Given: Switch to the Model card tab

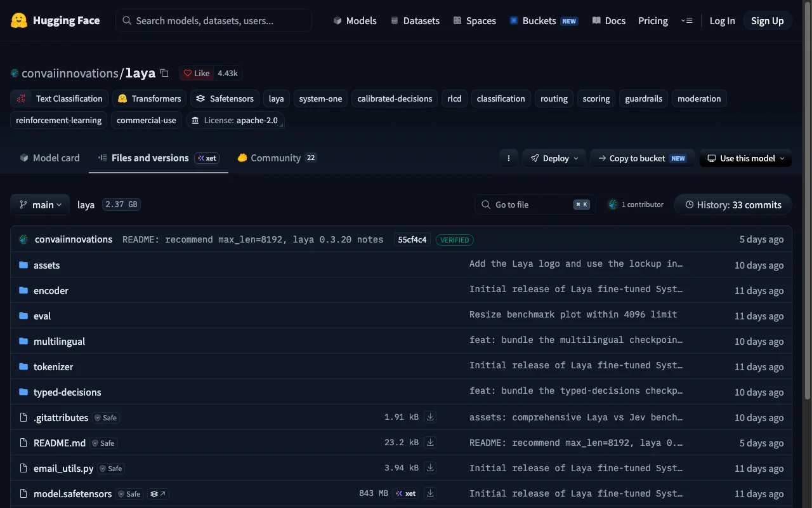Looking at the screenshot, I should [49, 158].
